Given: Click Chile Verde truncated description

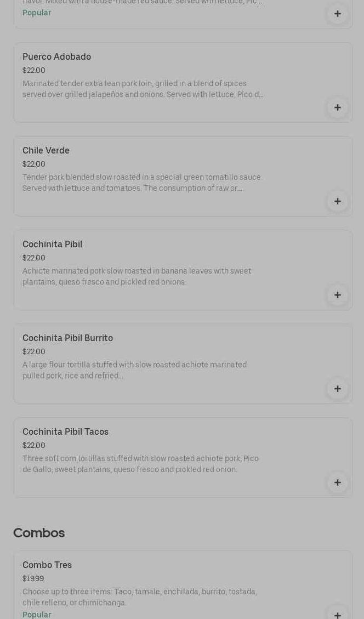Looking at the screenshot, I should [x=141, y=183].
